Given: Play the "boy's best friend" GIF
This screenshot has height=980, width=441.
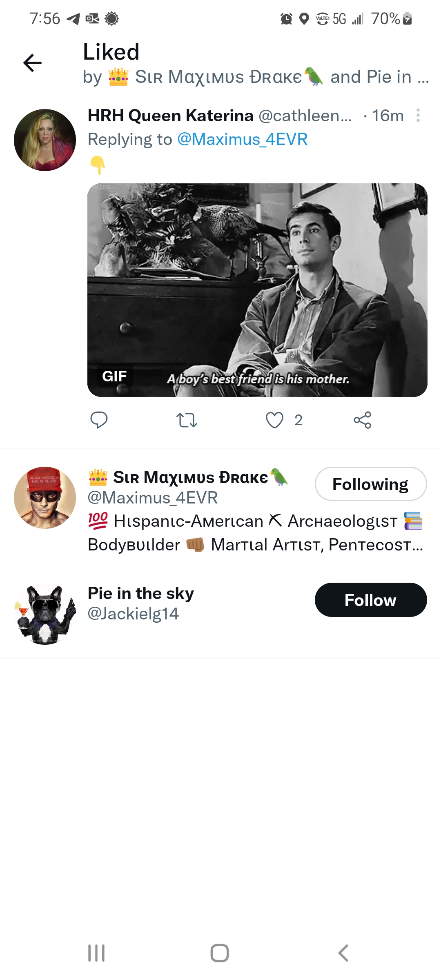Looking at the screenshot, I should point(257,290).
